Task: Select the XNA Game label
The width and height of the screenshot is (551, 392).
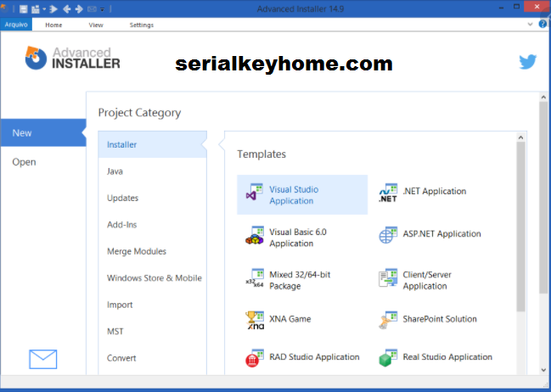Action: (290, 319)
